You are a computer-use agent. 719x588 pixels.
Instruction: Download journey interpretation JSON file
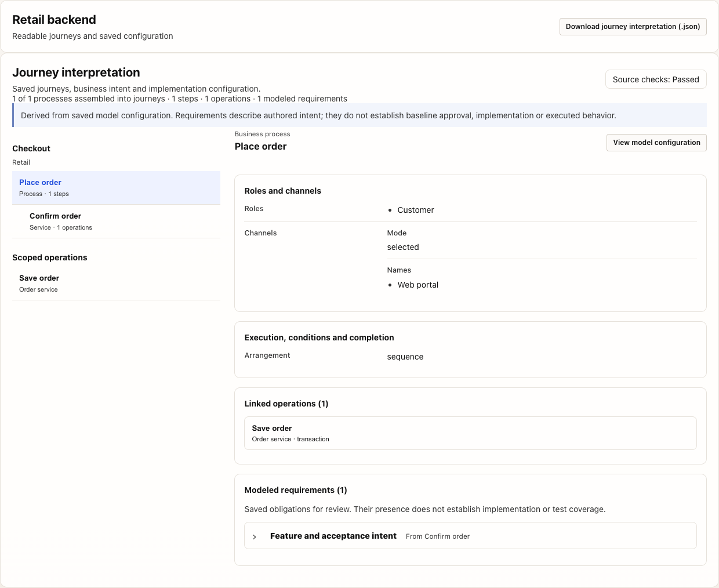633,27
